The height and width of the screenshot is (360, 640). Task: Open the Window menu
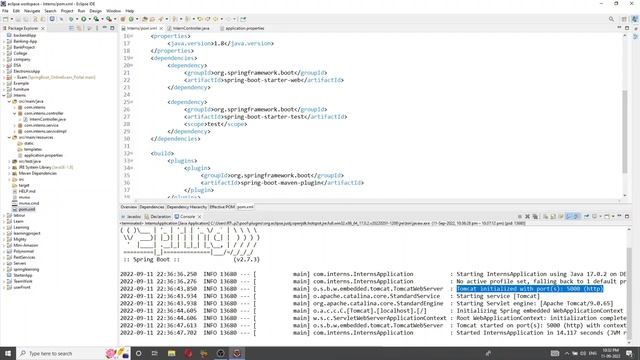(x=113, y=11)
